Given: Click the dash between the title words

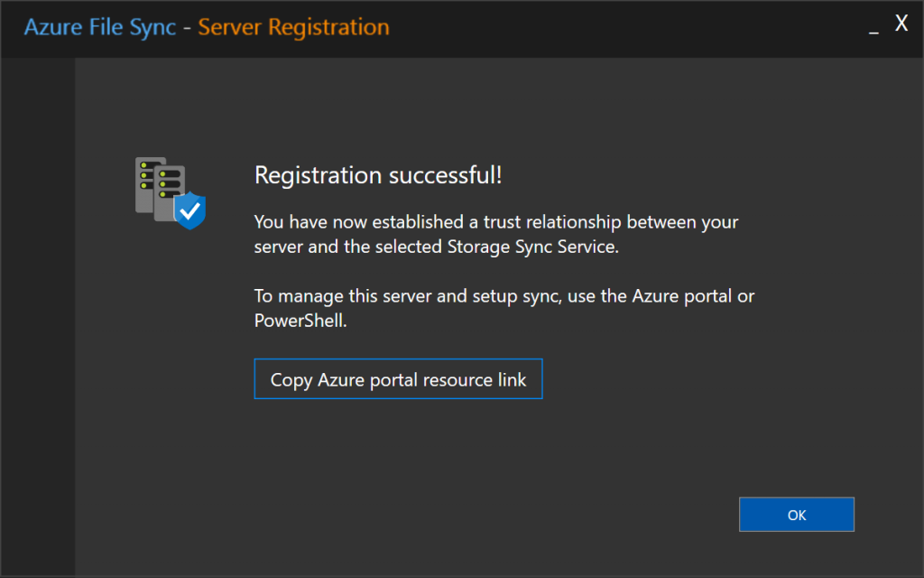Looking at the screenshot, I should coord(187,28).
